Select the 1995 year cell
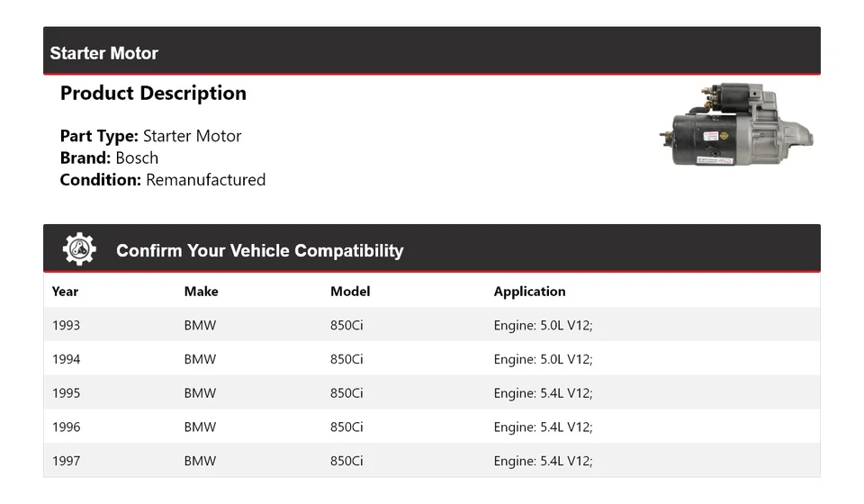Image resolution: width=864 pixels, height=504 pixels. click(66, 393)
